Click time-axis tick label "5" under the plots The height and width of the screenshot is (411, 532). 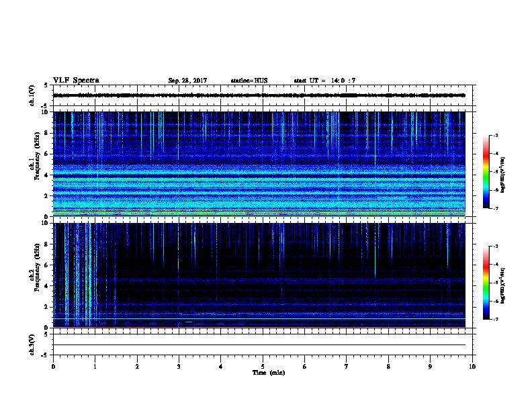tap(263, 367)
